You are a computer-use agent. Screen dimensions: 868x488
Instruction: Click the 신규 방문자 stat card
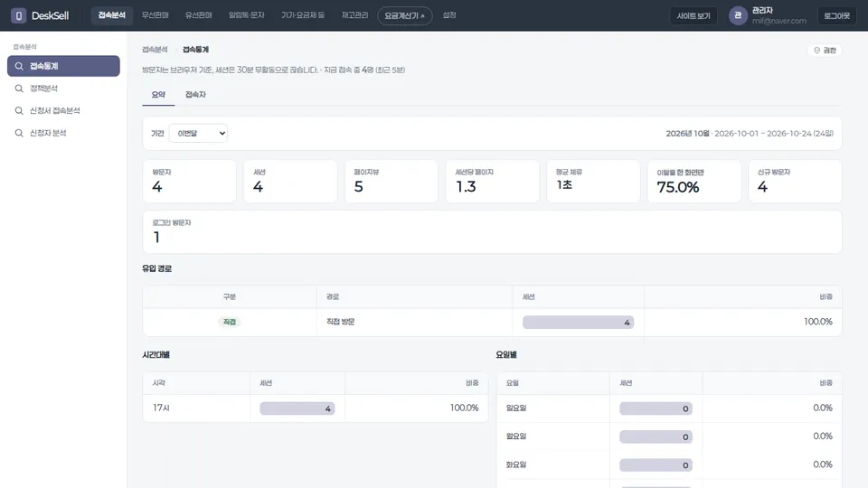coord(795,182)
